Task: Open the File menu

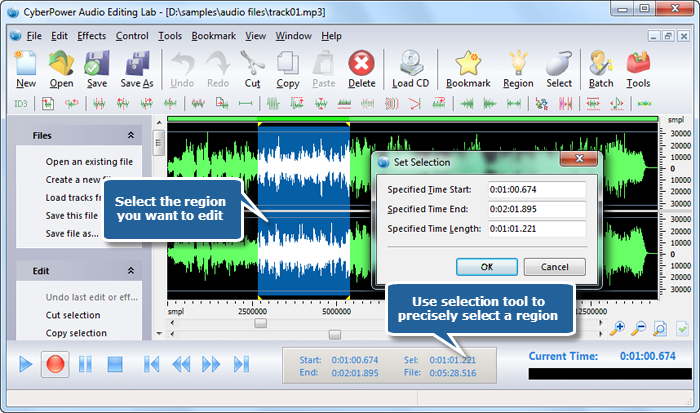Action: click(34, 36)
